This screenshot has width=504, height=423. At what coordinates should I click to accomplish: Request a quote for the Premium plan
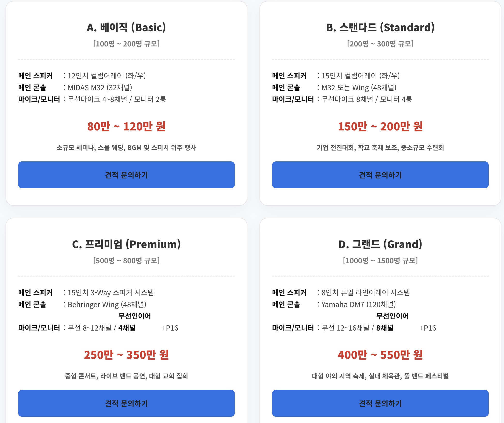(126, 403)
